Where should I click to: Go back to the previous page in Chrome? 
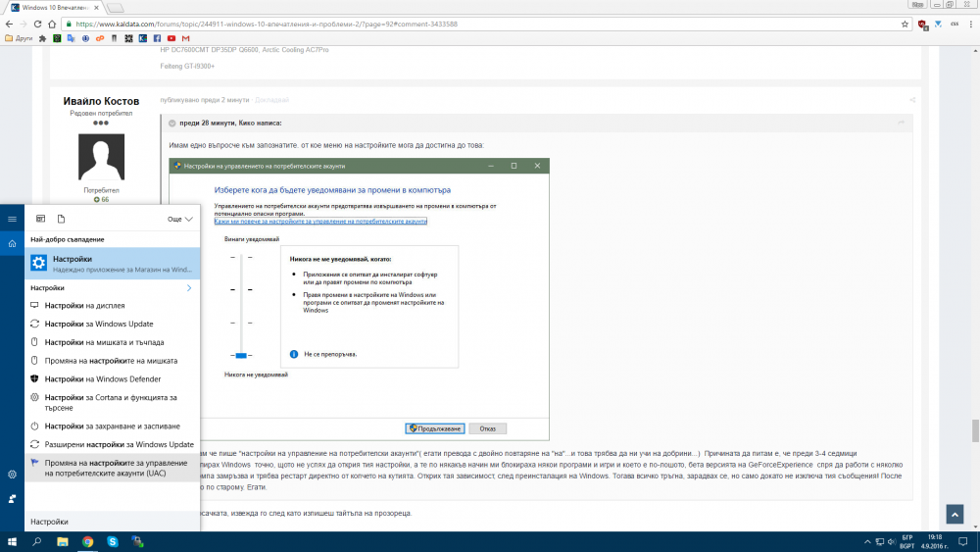[9, 24]
